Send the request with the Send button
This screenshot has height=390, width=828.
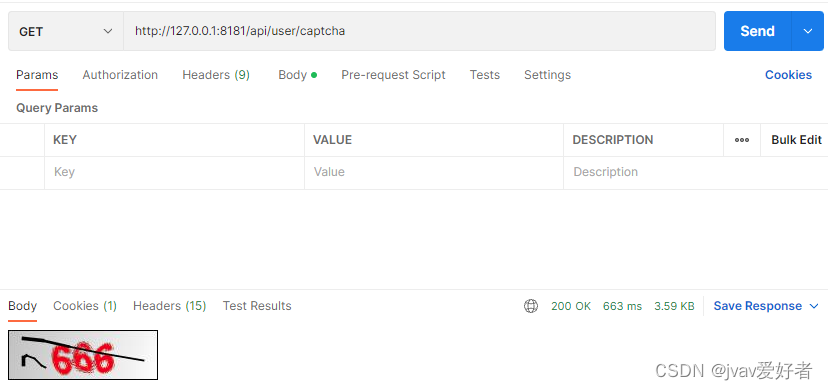(757, 31)
